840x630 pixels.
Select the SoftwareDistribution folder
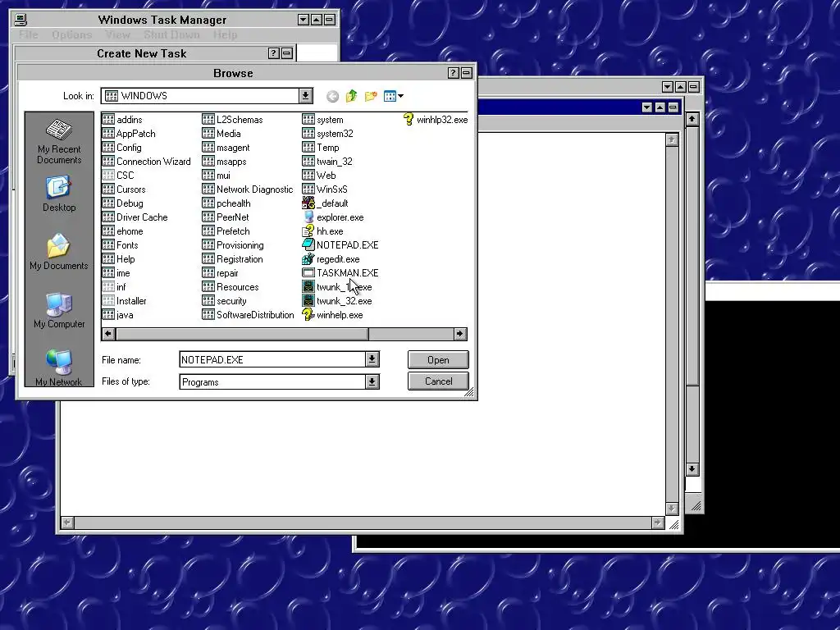248,314
